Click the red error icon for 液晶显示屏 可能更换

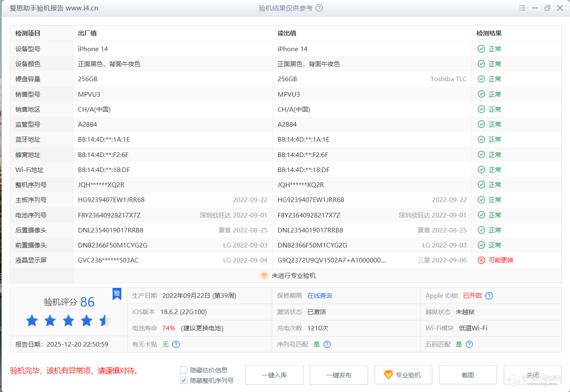tap(482, 260)
